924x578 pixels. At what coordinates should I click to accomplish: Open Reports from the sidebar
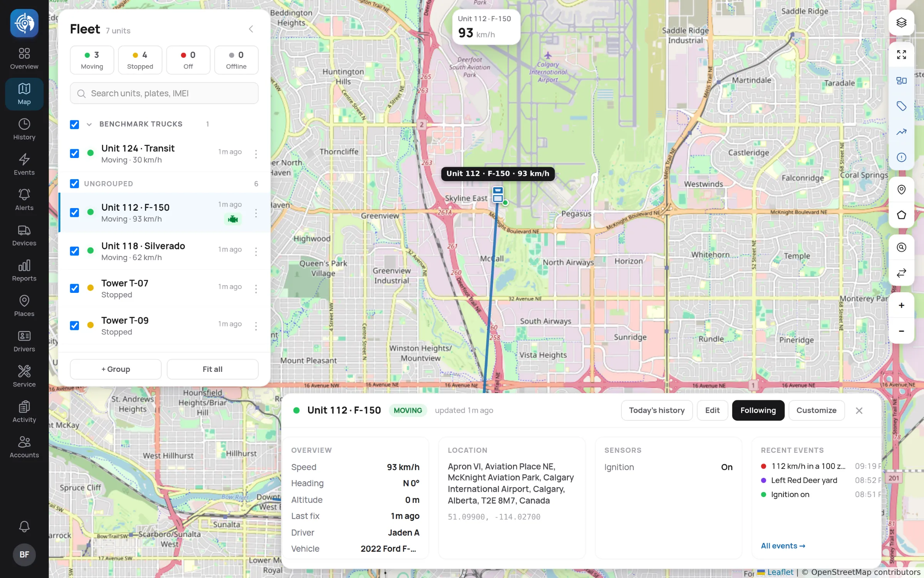point(24,271)
